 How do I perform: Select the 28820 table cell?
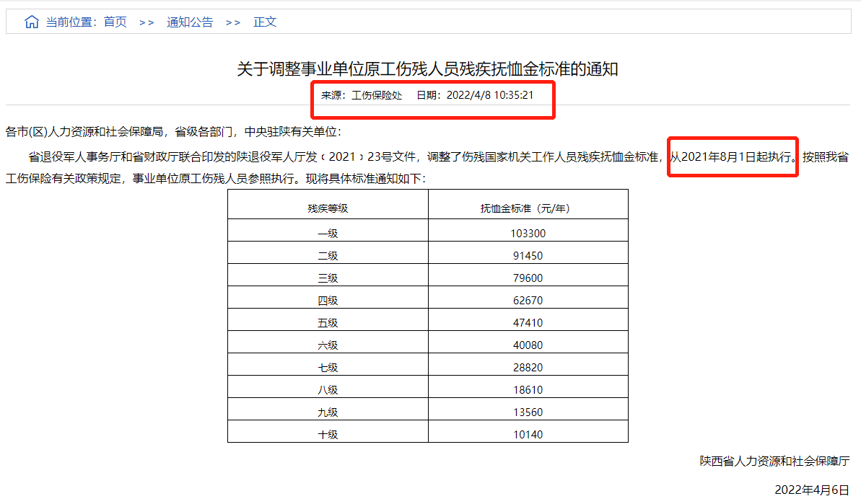(x=528, y=366)
